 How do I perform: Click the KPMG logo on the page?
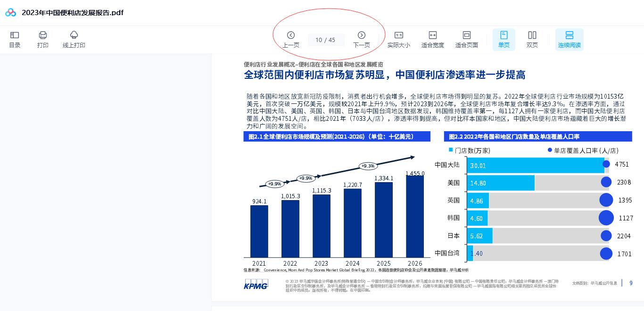click(256, 285)
